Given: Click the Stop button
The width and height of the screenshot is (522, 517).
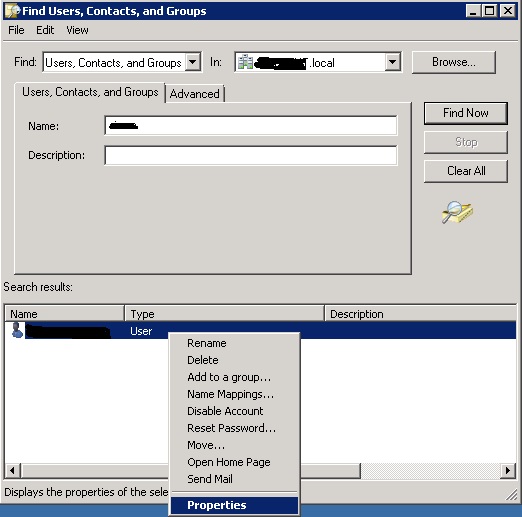Looking at the screenshot, I should [466, 142].
